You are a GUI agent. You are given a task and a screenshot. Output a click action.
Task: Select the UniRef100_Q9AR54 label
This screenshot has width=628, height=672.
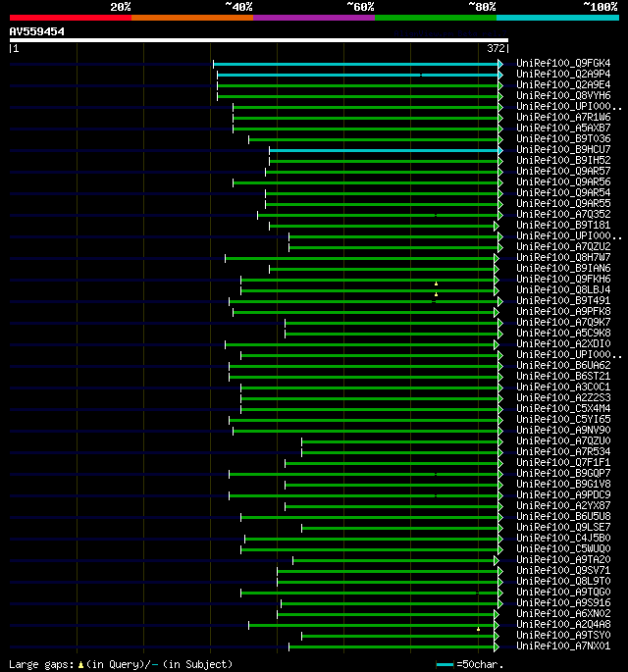tap(563, 193)
